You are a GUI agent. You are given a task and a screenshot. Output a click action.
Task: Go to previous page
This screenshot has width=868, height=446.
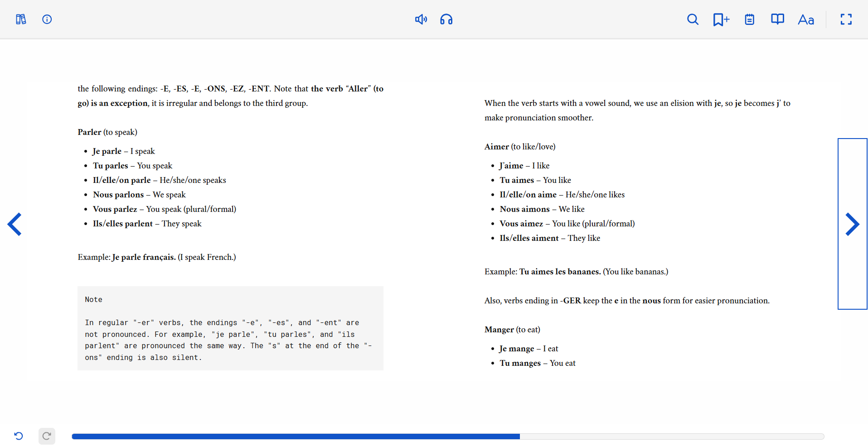(15, 224)
